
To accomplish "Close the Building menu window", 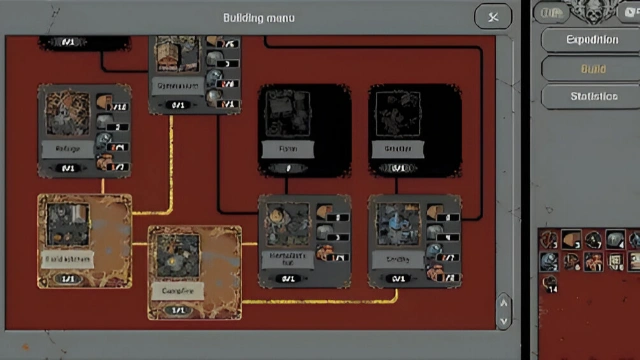I will (493, 17).
